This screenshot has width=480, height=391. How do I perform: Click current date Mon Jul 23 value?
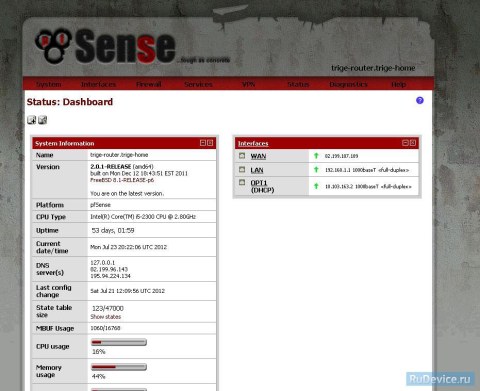click(x=129, y=247)
